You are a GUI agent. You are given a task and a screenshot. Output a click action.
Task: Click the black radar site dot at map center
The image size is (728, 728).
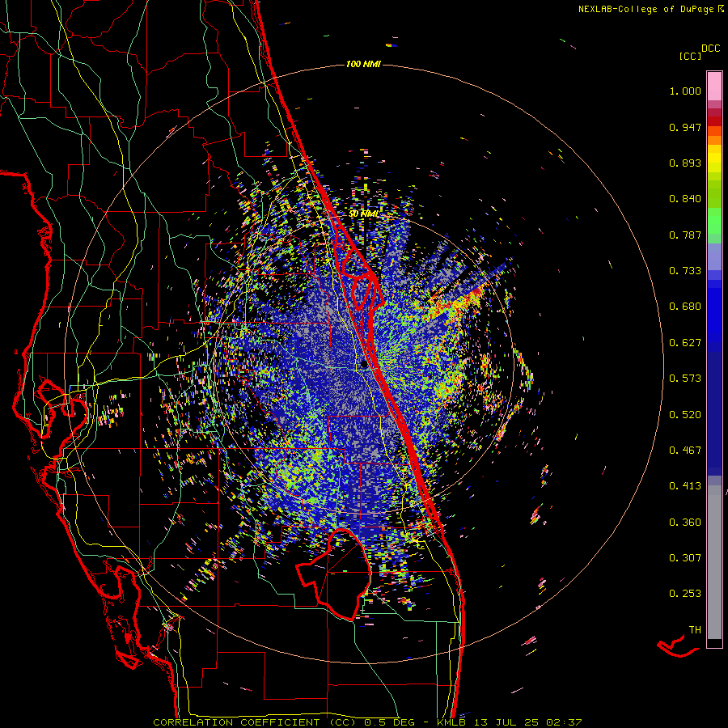(x=364, y=365)
